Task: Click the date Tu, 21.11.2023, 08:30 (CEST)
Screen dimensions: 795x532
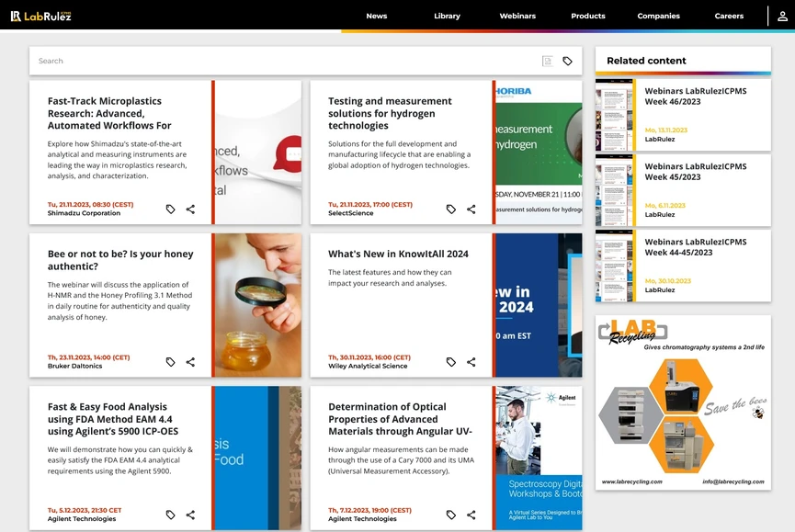Action: tap(90, 205)
